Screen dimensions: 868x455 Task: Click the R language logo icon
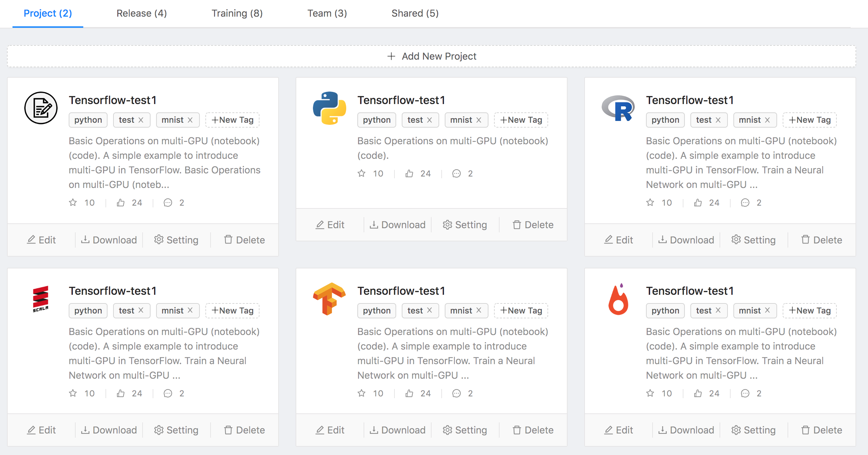point(618,108)
